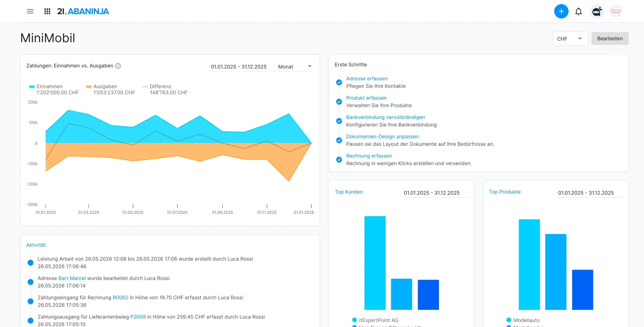Click the tallest Top Kunden bar
644x327 pixels.
(x=375, y=263)
